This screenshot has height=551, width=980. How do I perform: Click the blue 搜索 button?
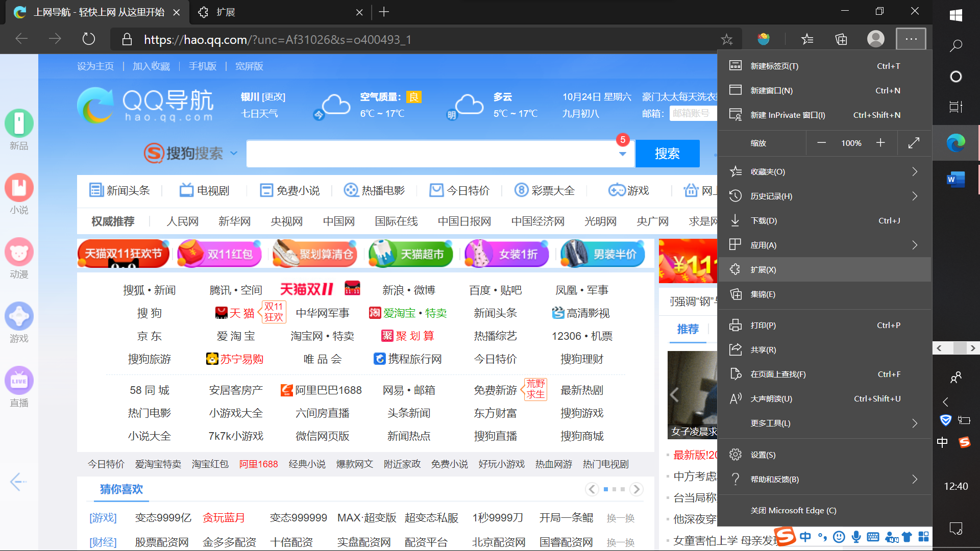pos(667,154)
